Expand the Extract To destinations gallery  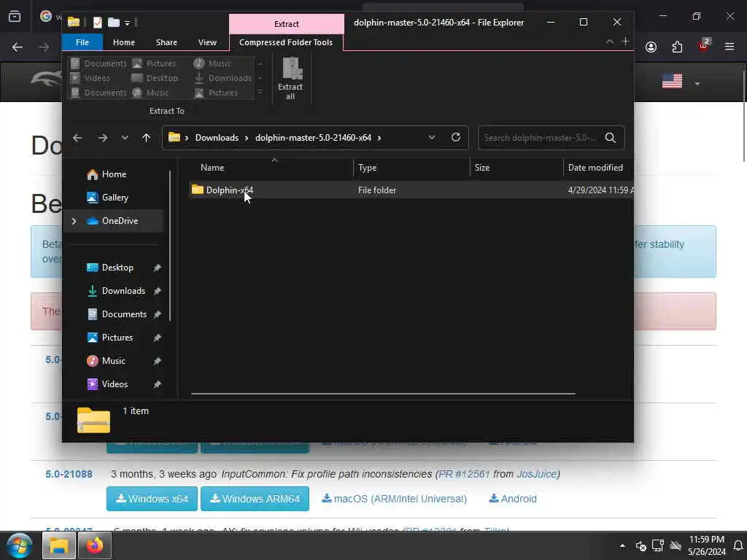click(x=260, y=93)
